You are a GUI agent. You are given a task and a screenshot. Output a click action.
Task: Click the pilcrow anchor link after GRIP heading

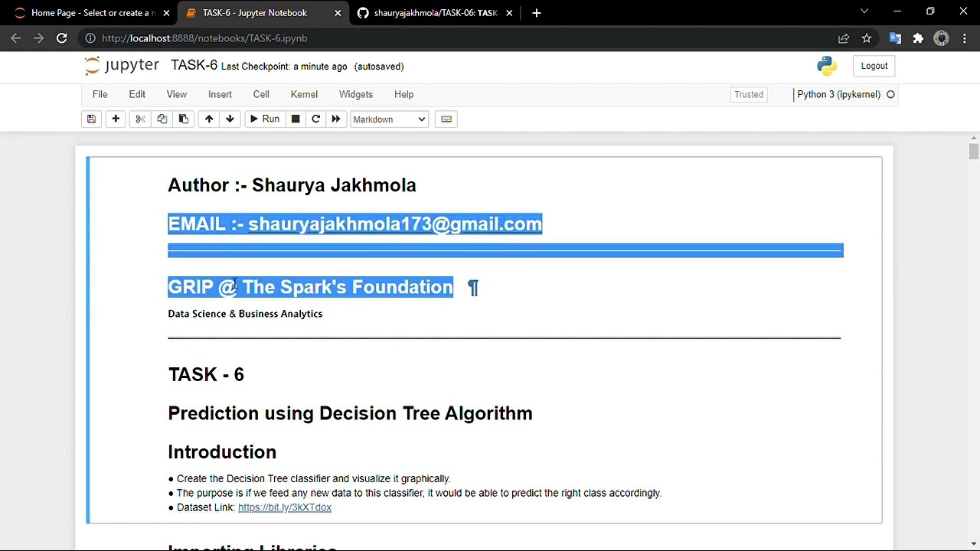[473, 288]
